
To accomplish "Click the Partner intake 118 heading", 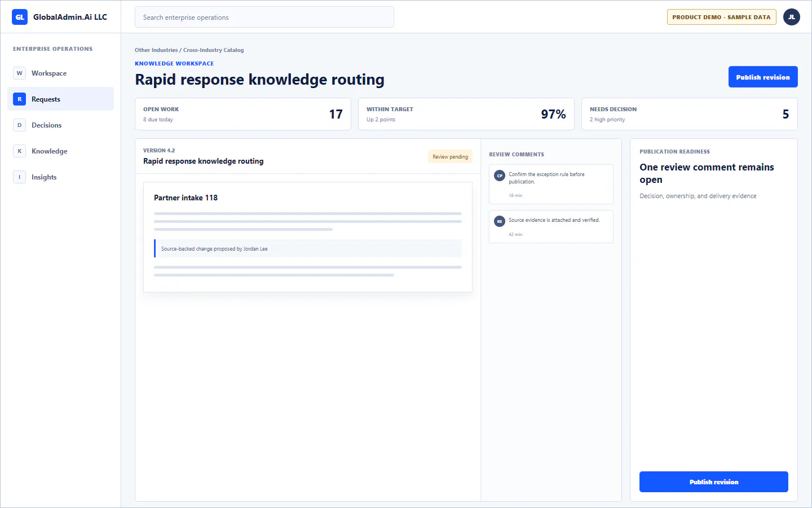I will tap(186, 198).
